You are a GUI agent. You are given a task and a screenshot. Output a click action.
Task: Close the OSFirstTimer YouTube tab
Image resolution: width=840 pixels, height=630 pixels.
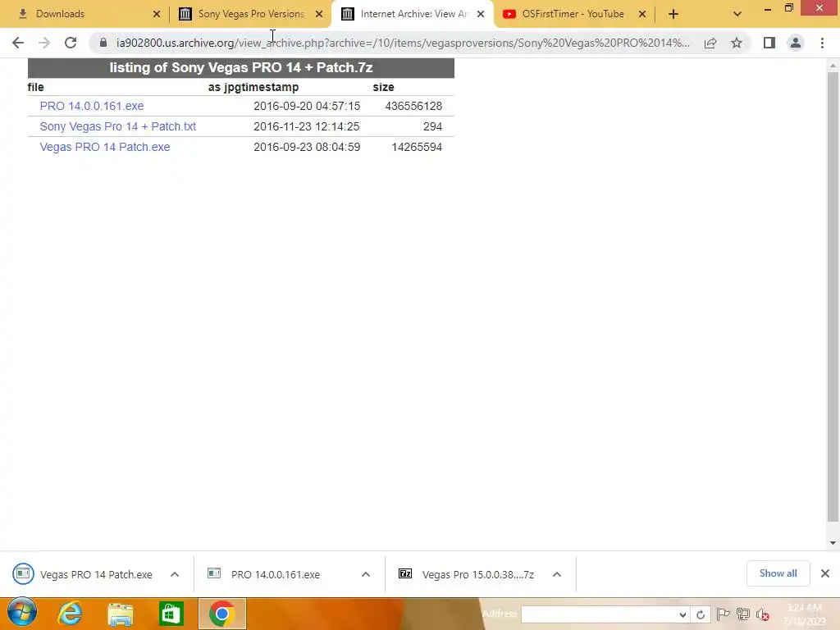point(642,14)
